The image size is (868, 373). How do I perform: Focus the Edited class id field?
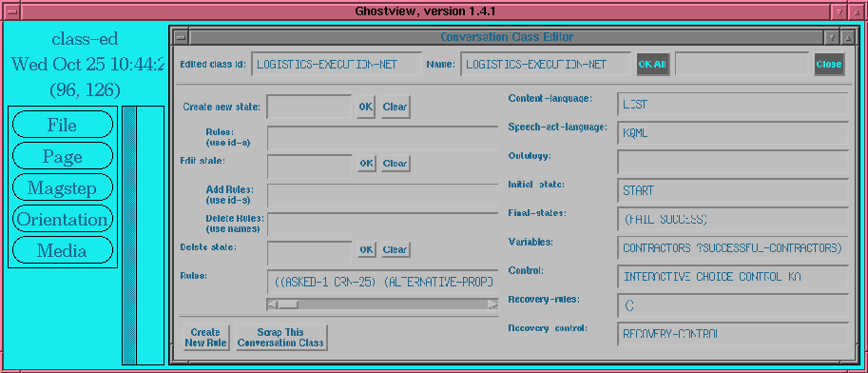click(336, 65)
